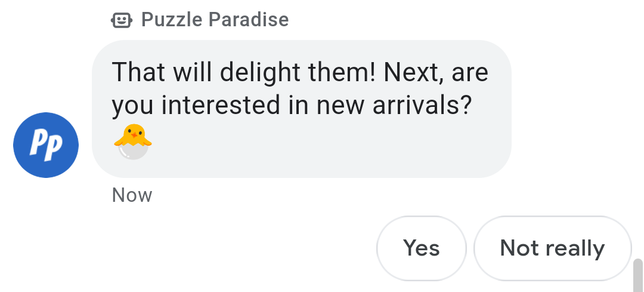Viewport: 644px width, 292px height.
Task: Click 'Next, are' in the message text
Action: (436, 72)
